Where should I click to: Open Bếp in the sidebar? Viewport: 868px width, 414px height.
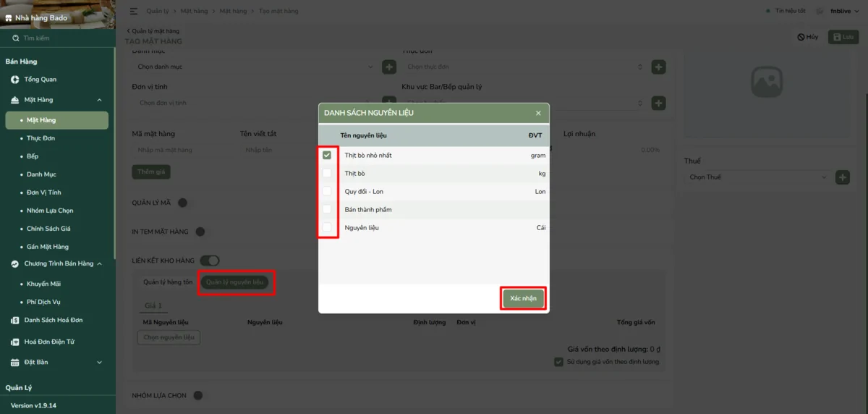[33, 156]
